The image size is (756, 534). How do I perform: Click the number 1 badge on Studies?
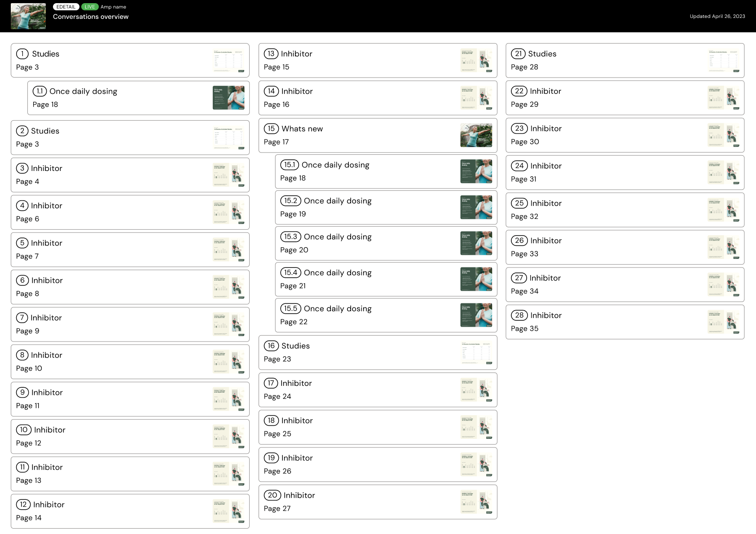point(22,54)
